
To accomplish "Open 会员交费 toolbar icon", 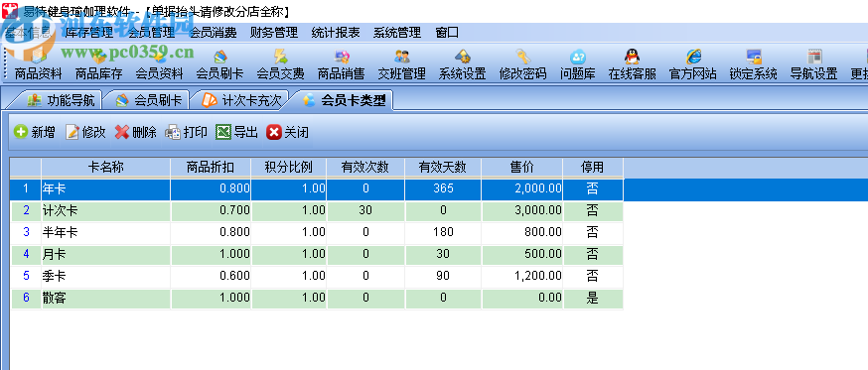I will point(280,64).
